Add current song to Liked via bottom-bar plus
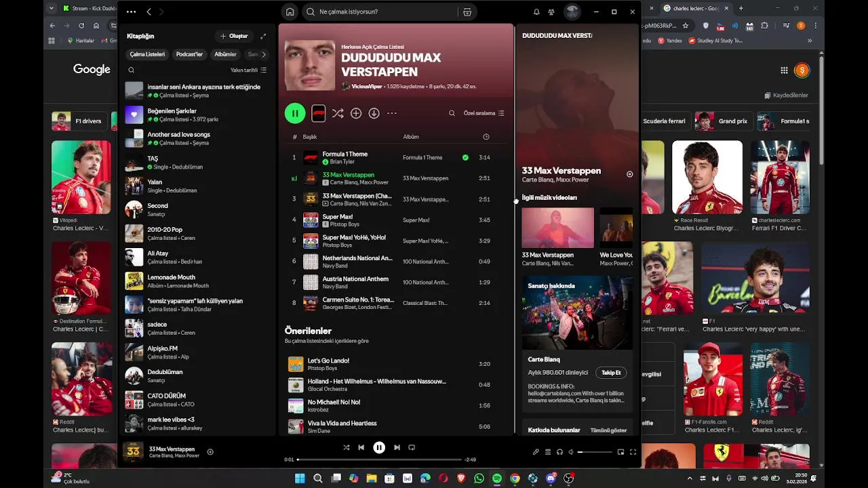This screenshot has height=488, width=868. click(210, 452)
